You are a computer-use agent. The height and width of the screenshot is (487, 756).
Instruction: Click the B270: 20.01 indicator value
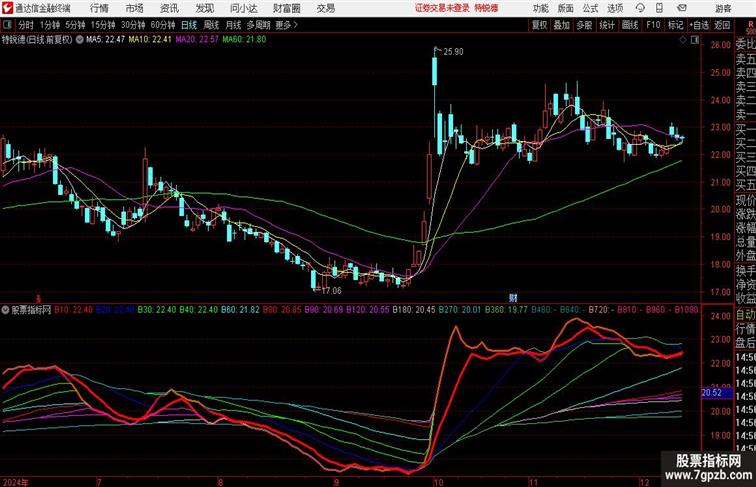pyautogui.click(x=460, y=310)
